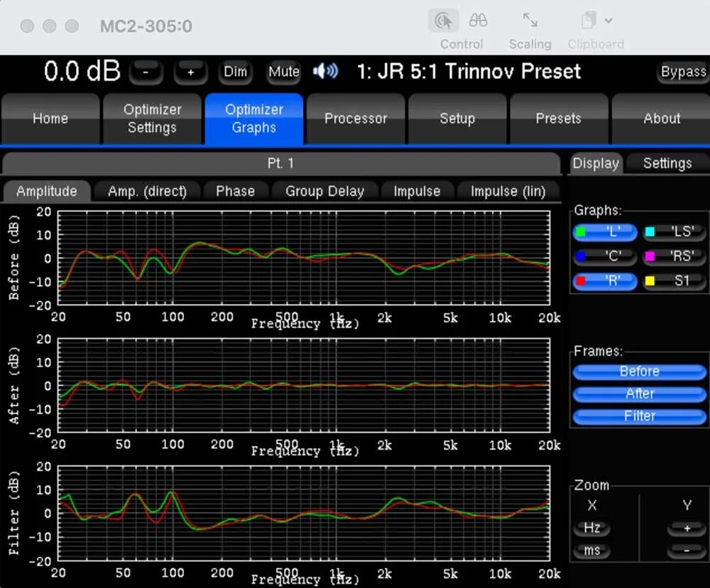
Task: Expand the Clipboard dropdown arrow
Action: tap(608, 21)
